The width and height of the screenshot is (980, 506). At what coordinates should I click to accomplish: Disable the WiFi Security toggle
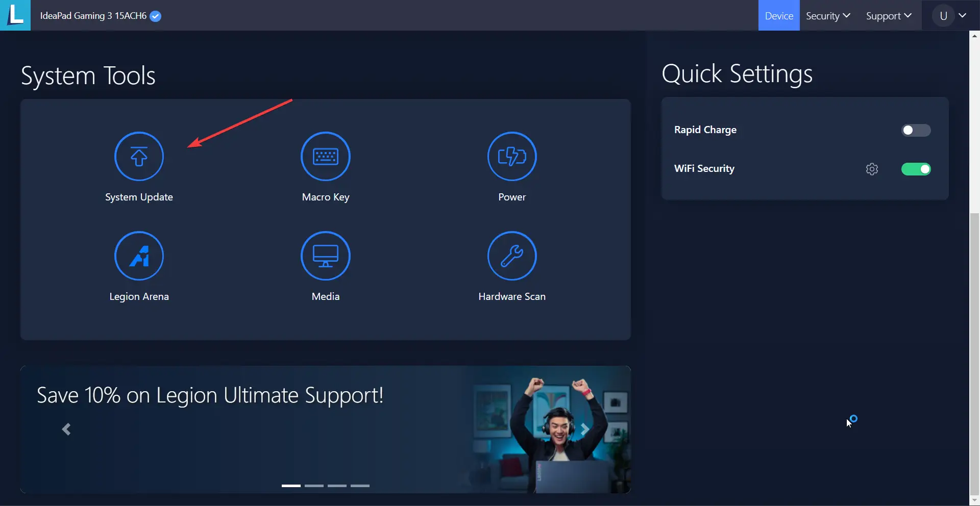point(916,169)
